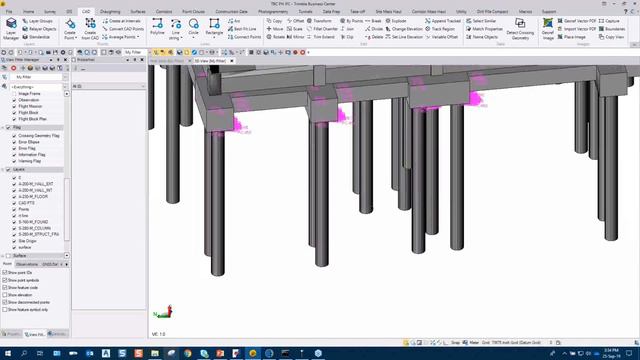Click the Import Vector PDF command
The width and height of the screenshot is (640, 360).
(x=576, y=29)
